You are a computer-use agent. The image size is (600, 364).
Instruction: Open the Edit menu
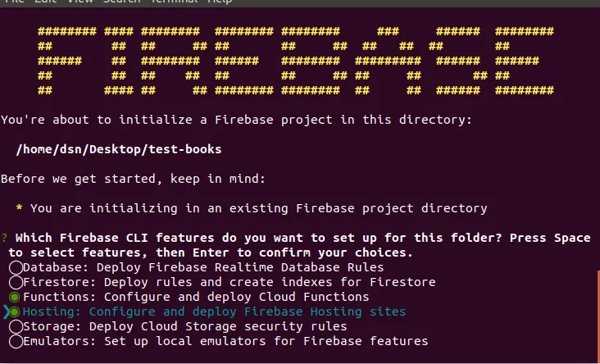pos(46,1)
